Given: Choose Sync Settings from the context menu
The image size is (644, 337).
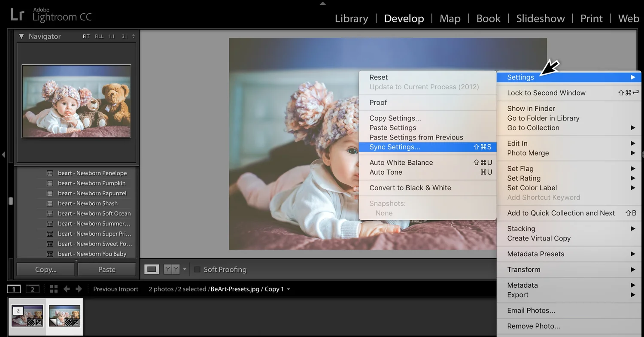Looking at the screenshot, I should point(395,147).
